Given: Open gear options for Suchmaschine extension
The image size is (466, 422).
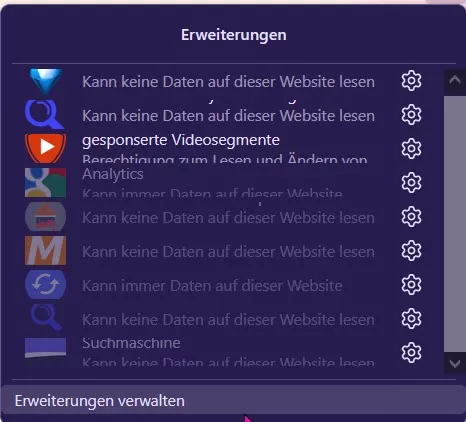Looking at the screenshot, I should tap(411, 352).
